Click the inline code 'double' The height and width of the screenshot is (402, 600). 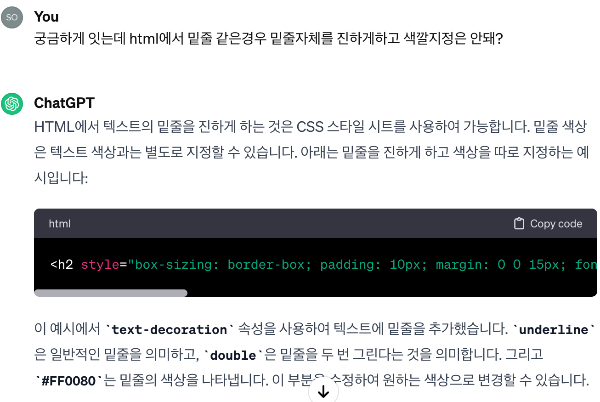[233, 355]
